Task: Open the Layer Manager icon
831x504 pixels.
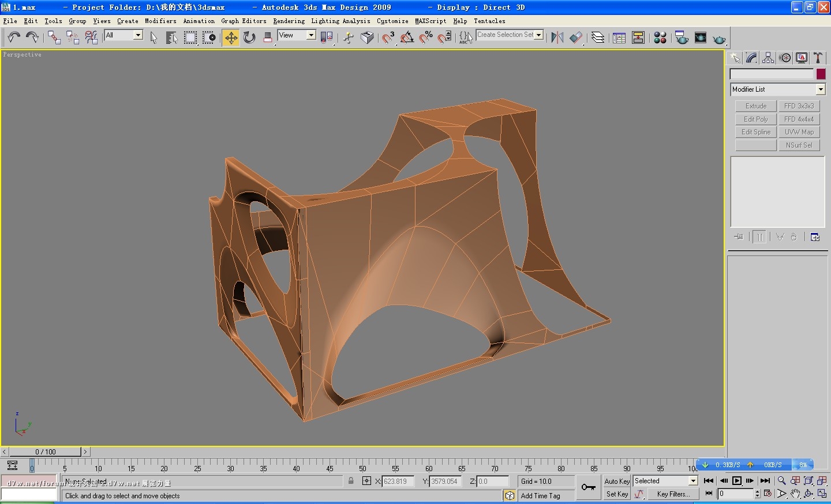Action: [x=598, y=37]
